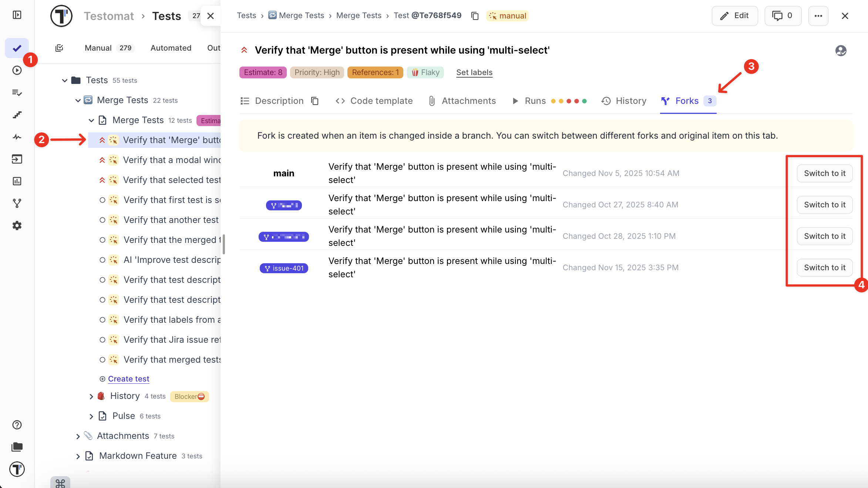The image size is (868, 488).
Task: Copy the test ID with copy icon
Action: click(x=475, y=16)
